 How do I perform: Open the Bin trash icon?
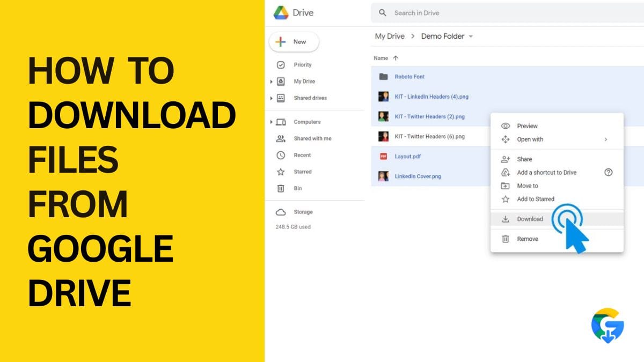click(281, 188)
